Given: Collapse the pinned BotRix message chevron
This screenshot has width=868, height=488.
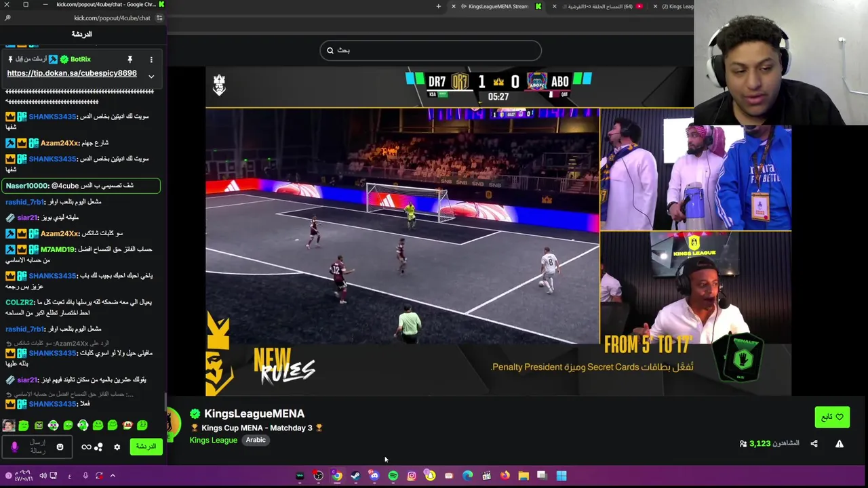Looking at the screenshot, I should click(151, 76).
